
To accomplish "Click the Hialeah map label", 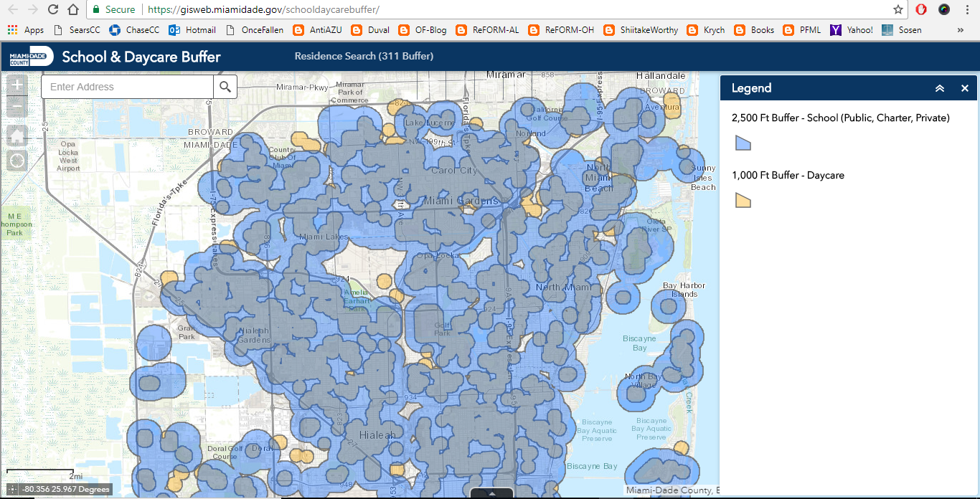I will 377,434.
